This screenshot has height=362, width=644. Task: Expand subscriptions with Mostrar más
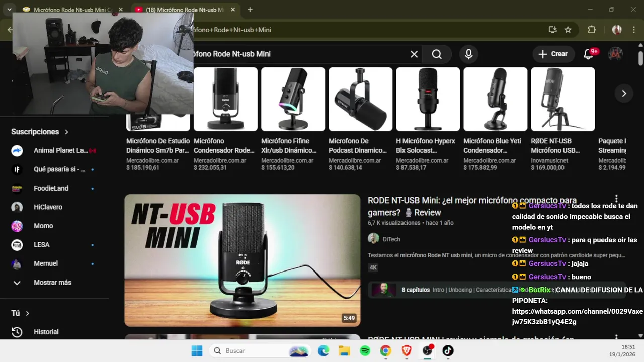tap(54, 283)
